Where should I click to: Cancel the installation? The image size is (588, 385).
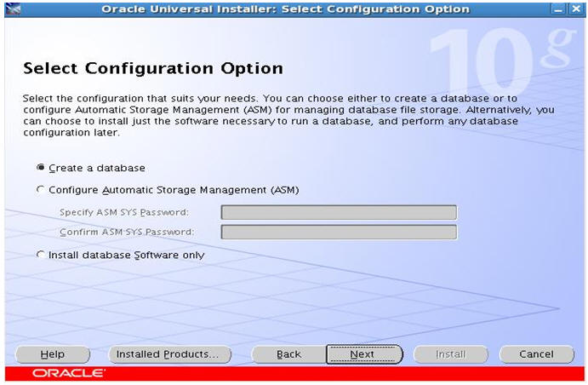point(537,354)
